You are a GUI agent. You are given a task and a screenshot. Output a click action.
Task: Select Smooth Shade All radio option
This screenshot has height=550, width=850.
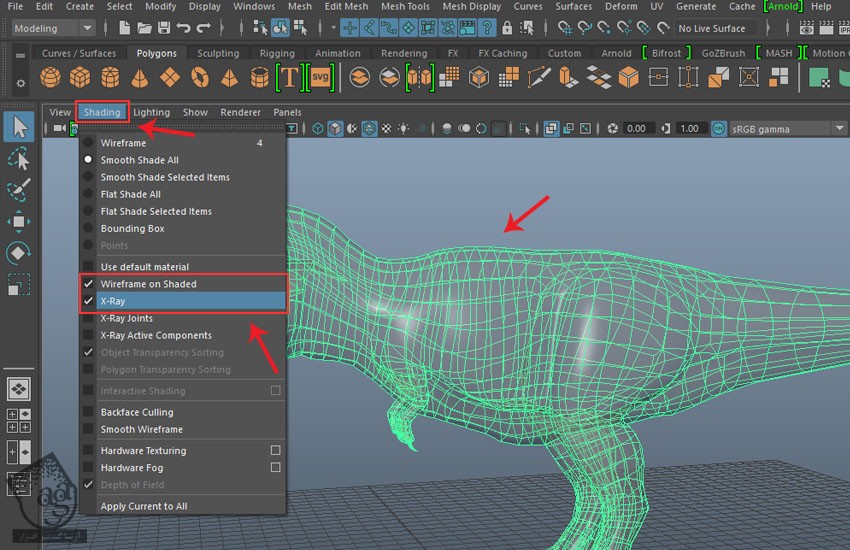(x=139, y=160)
